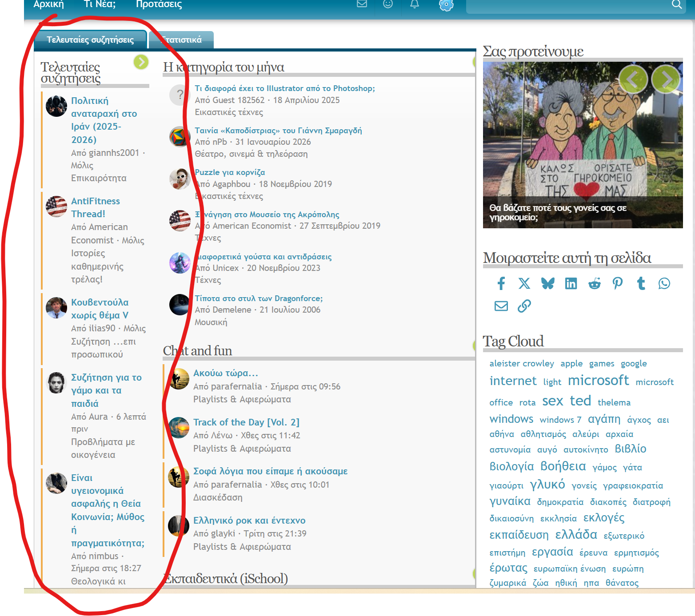The image size is (695, 616).
Task: Click the Reddit share icon
Action: pos(594,283)
